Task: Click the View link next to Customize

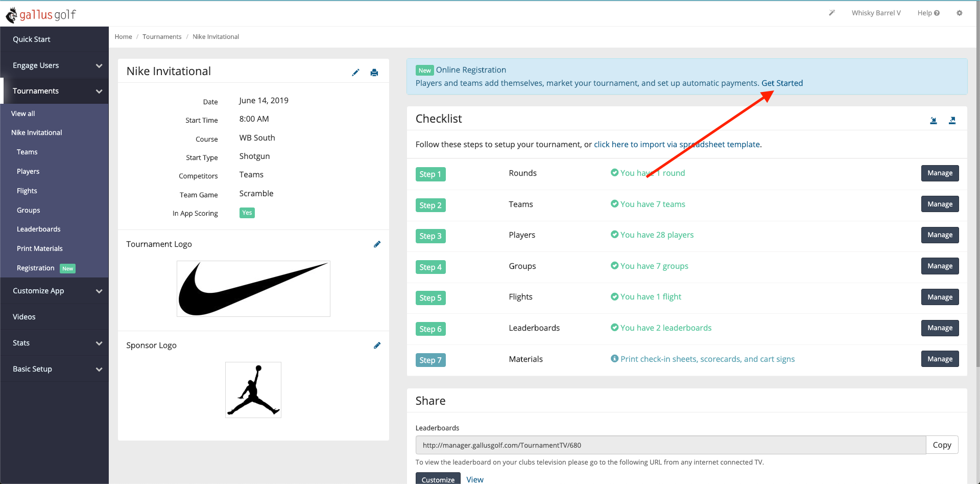Action: pos(474,479)
